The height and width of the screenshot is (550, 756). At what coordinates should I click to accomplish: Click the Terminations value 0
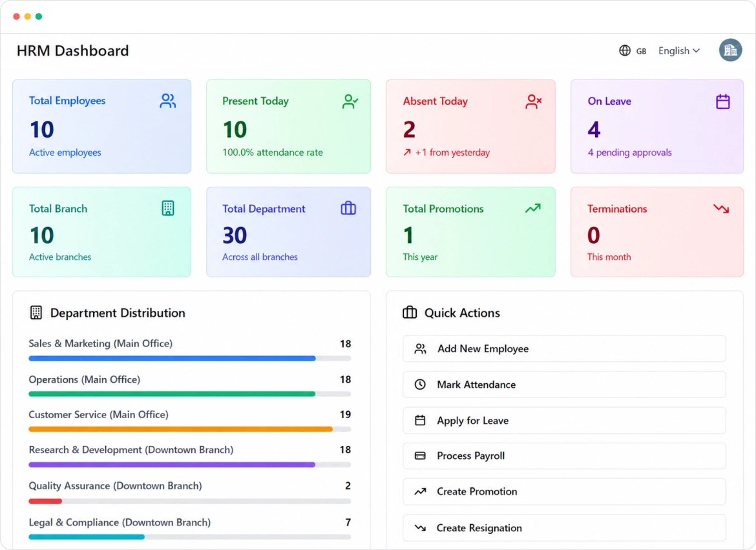594,235
